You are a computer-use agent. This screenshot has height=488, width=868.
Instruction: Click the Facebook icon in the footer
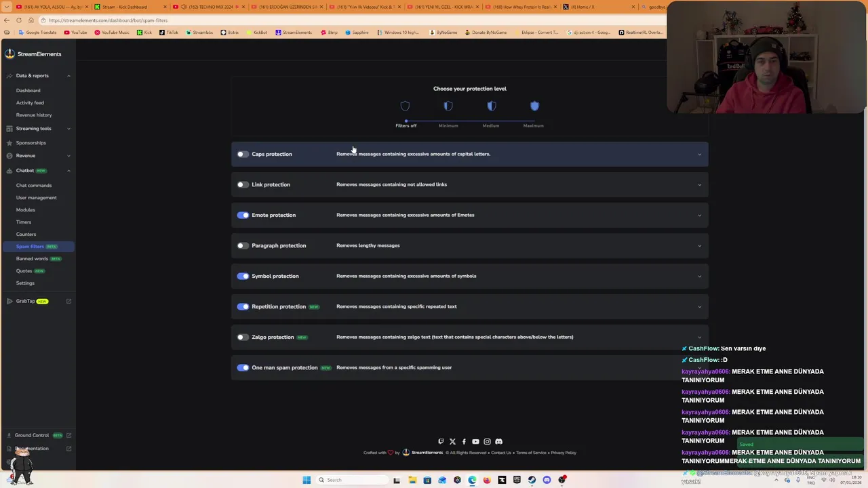464,442
